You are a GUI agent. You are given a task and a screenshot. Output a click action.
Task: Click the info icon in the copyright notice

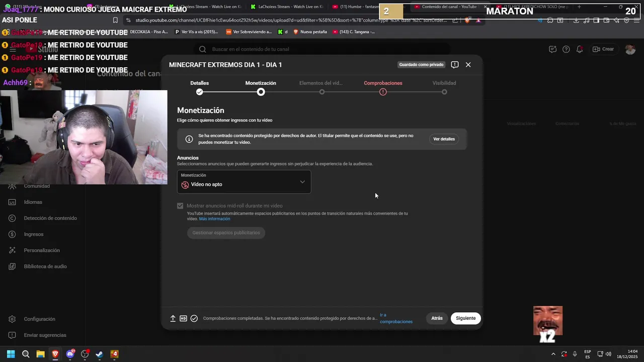point(189,139)
